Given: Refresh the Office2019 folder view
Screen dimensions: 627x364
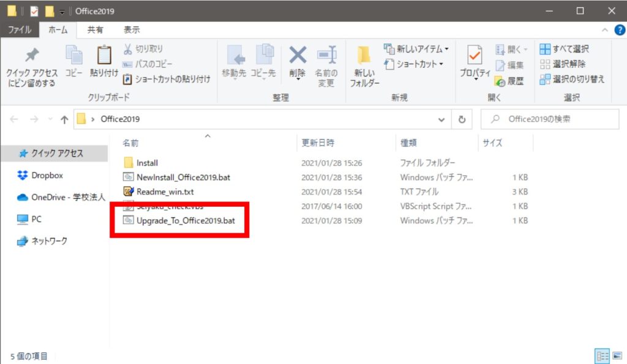Looking at the screenshot, I should [462, 119].
